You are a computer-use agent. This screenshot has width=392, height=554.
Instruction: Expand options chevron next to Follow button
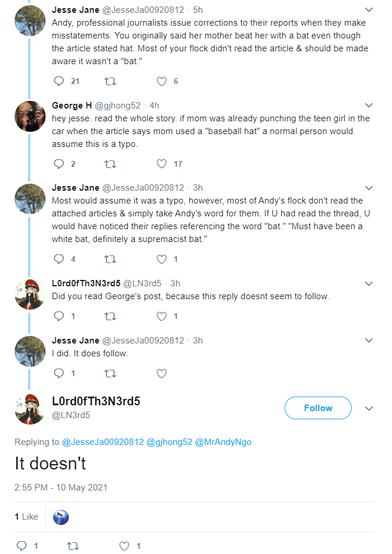(x=369, y=408)
